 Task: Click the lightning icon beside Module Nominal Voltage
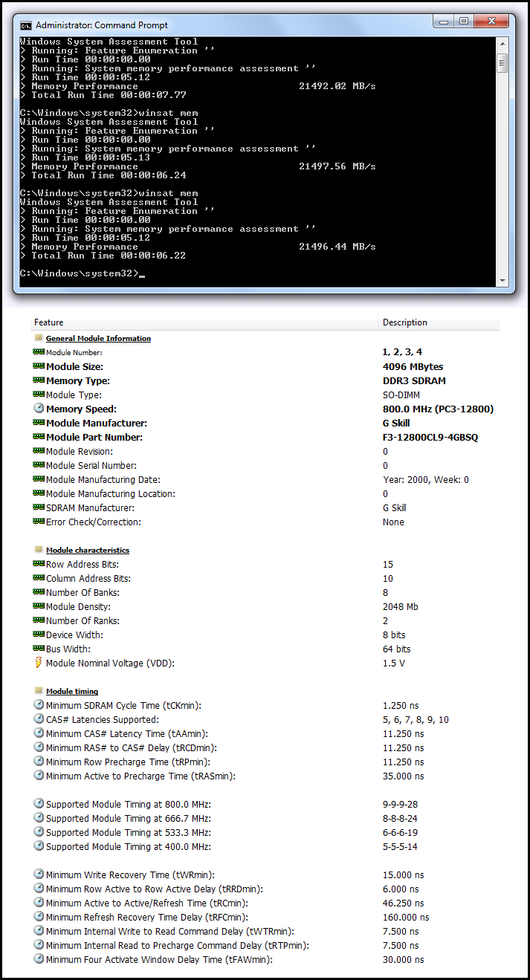tap(39, 663)
